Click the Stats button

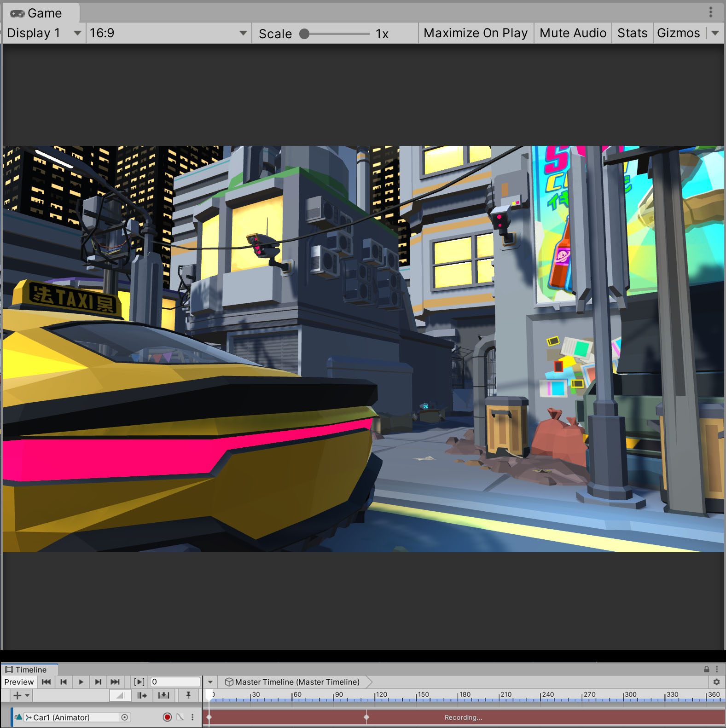pyautogui.click(x=632, y=33)
